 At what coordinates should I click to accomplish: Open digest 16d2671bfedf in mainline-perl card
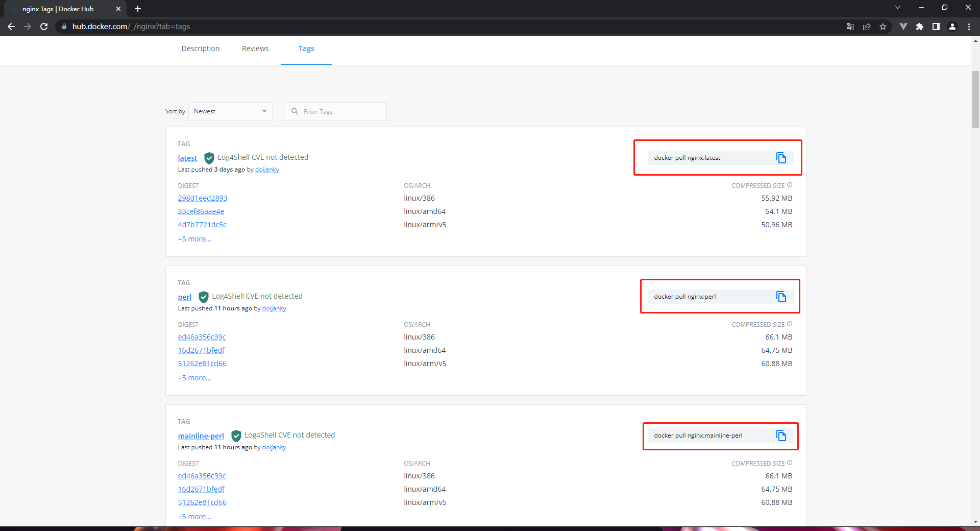[201, 489]
